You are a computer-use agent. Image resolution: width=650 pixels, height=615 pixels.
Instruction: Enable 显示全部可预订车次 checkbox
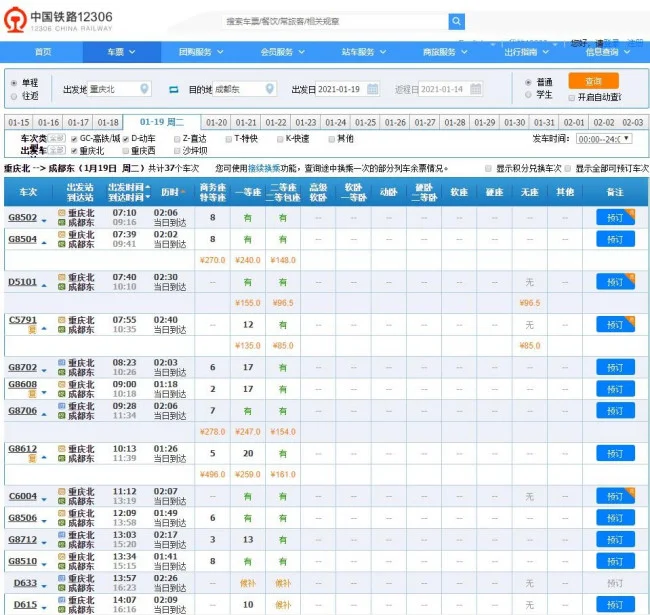point(568,168)
